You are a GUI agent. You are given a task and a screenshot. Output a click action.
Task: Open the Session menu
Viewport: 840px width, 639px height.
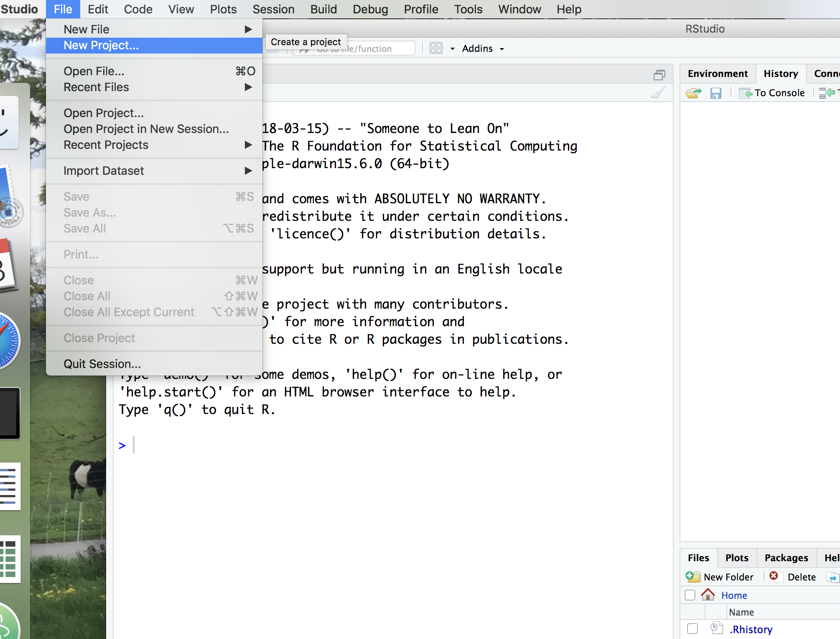click(x=273, y=9)
